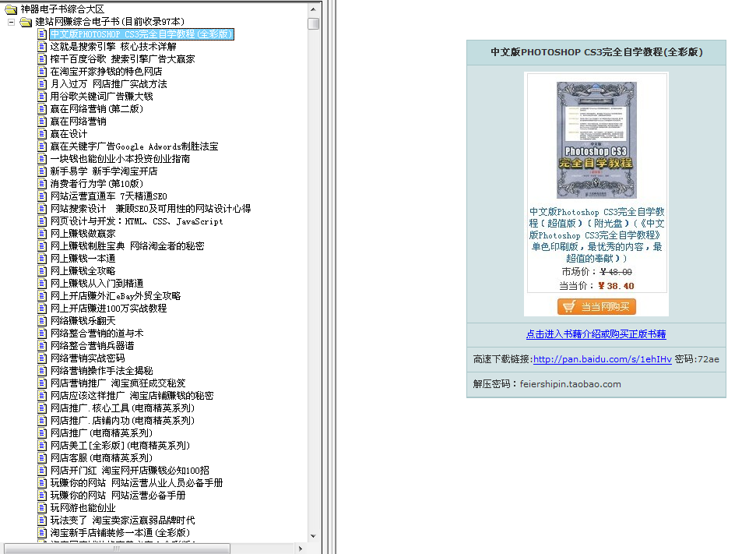Viewport: 756px width, 554px height.
Task: Select 网络营销操作手法全揭秘
Action: click(x=102, y=371)
